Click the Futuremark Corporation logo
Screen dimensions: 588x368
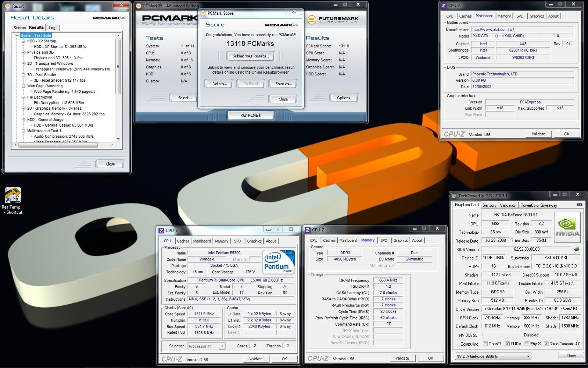(x=333, y=20)
